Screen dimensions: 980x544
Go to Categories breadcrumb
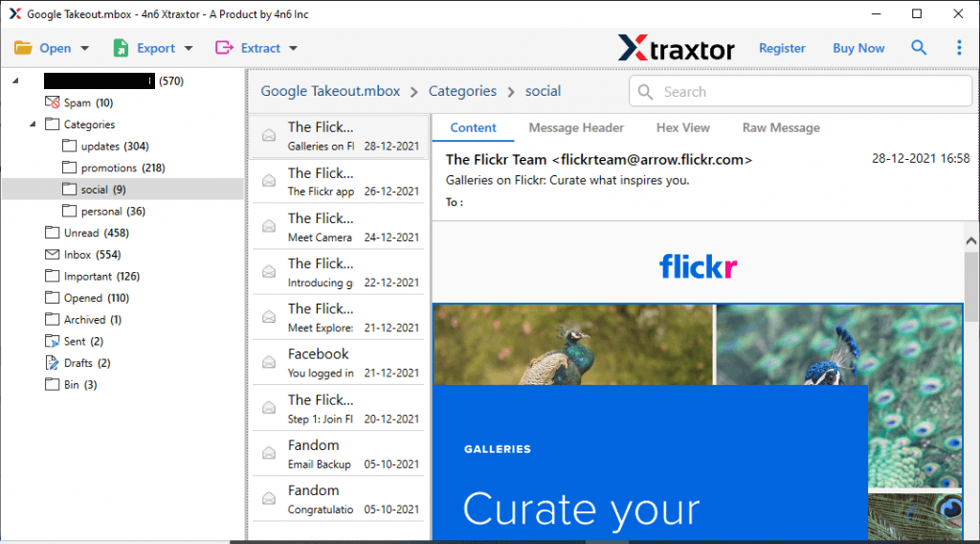click(462, 91)
